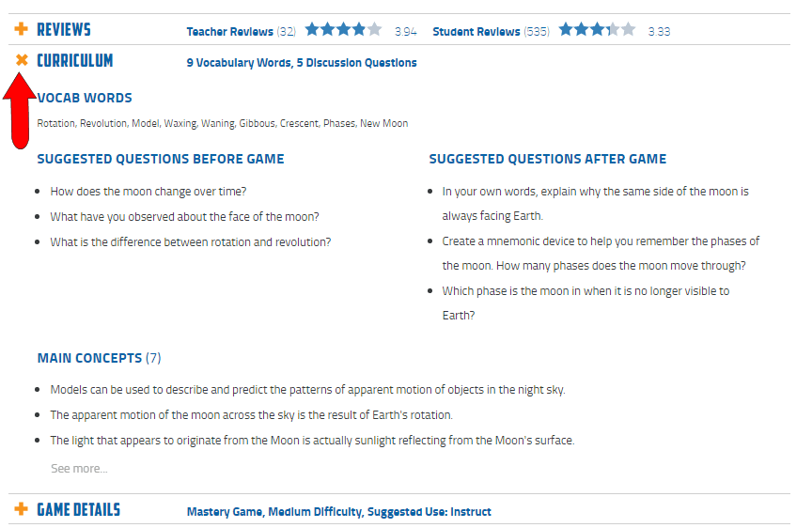Click the Vocab Words heading

[x=85, y=98]
